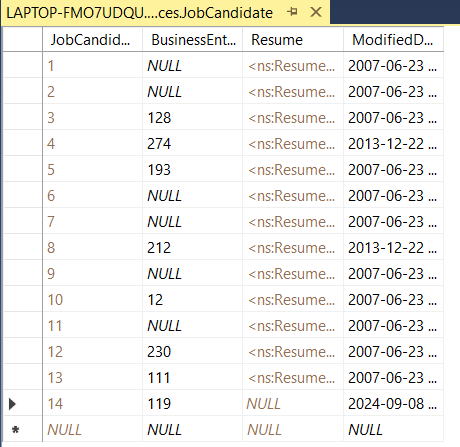The width and height of the screenshot is (460, 447).
Task: Click BusinessEntityID cell with value 128
Action: click(x=193, y=118)
